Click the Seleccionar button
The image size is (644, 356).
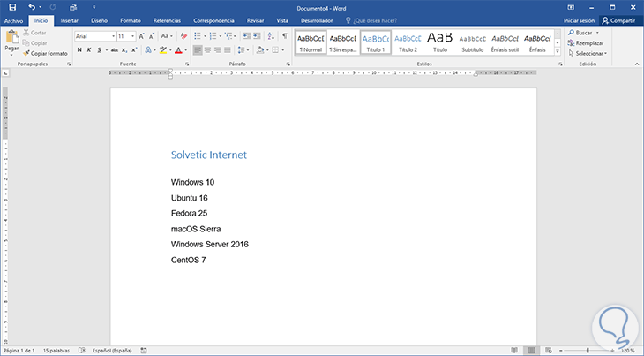coord(588,53)
